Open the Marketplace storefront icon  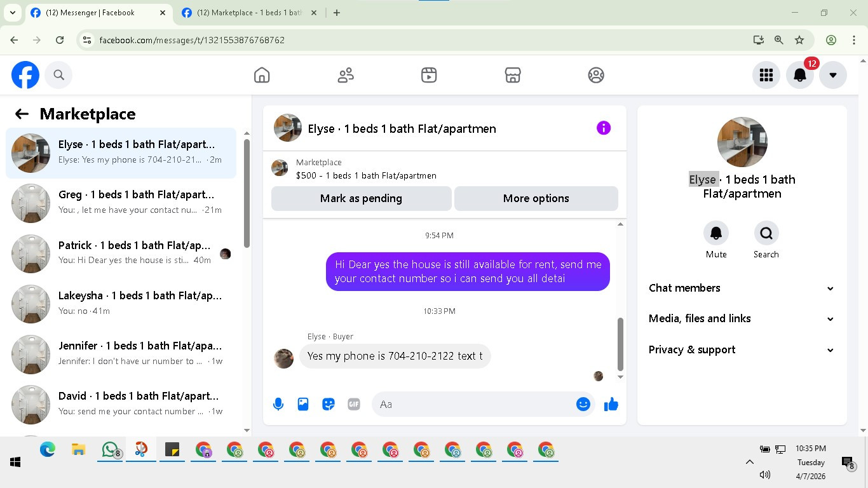513,75
